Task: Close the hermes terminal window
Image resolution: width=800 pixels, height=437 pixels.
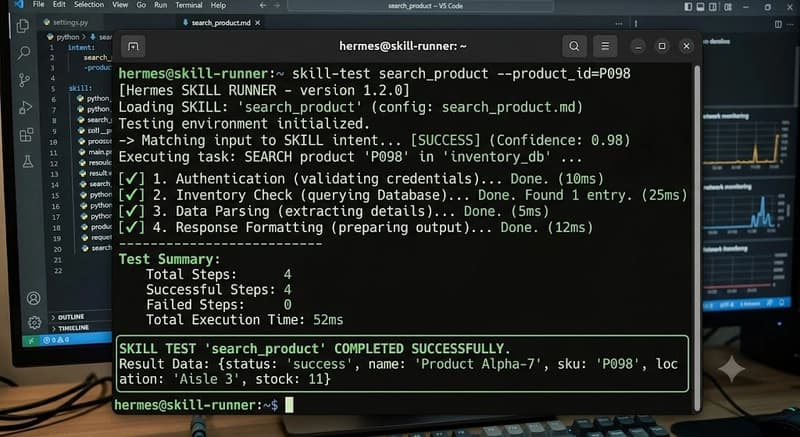Action: (x=686, y=46)
